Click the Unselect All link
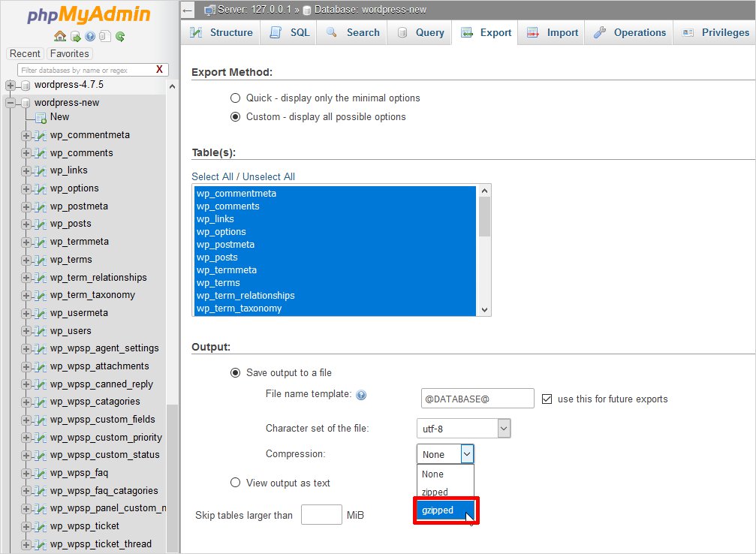 pos(268,176)
